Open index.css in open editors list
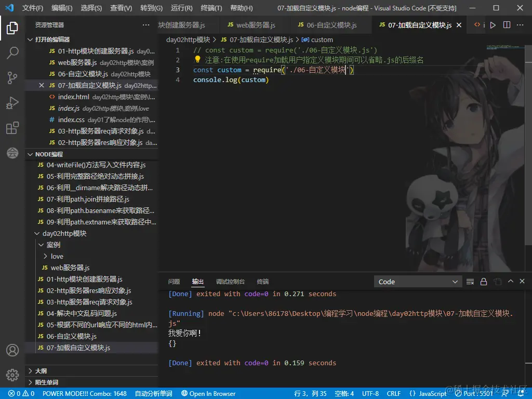532x399 pixels. 91,120
